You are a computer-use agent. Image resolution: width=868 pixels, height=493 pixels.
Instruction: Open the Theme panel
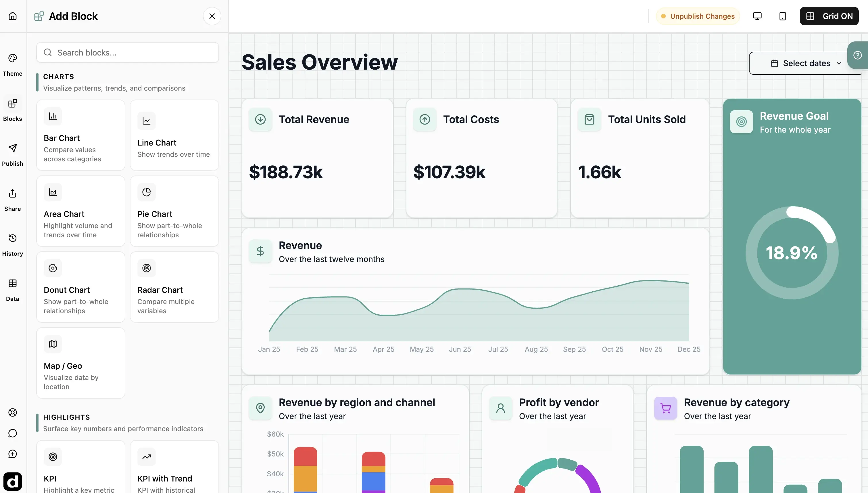tap(13, 65)
